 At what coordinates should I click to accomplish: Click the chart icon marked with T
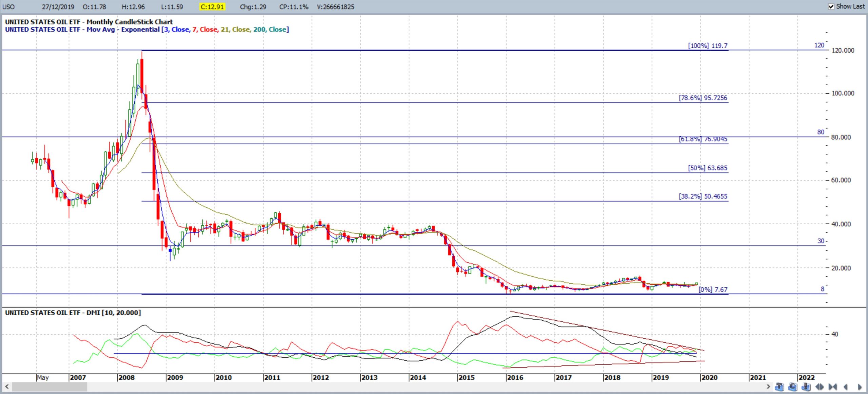coord(779,387)
